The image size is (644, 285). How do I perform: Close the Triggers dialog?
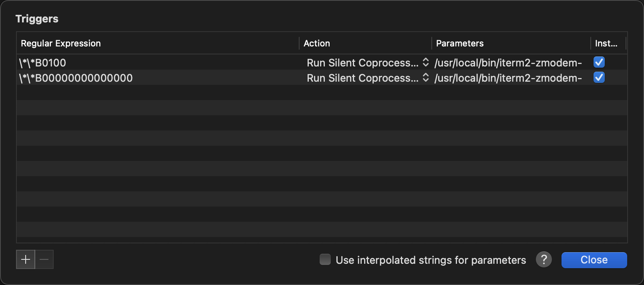pos(594,260)
